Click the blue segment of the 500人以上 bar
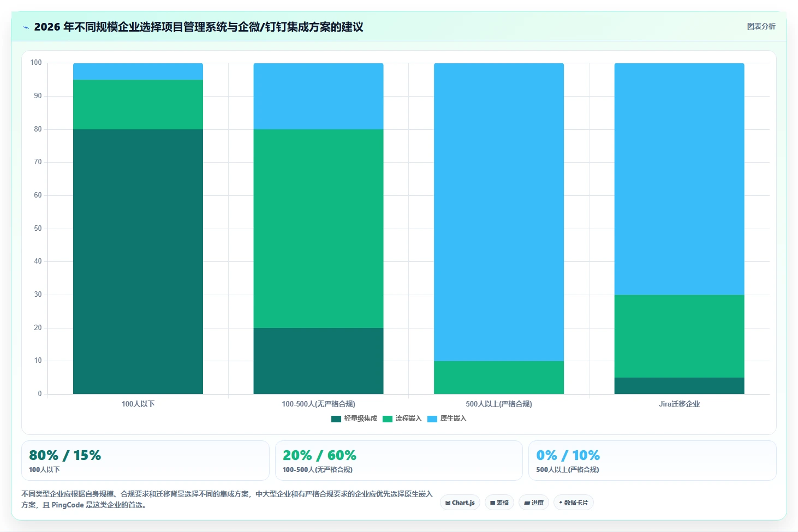 499,212
